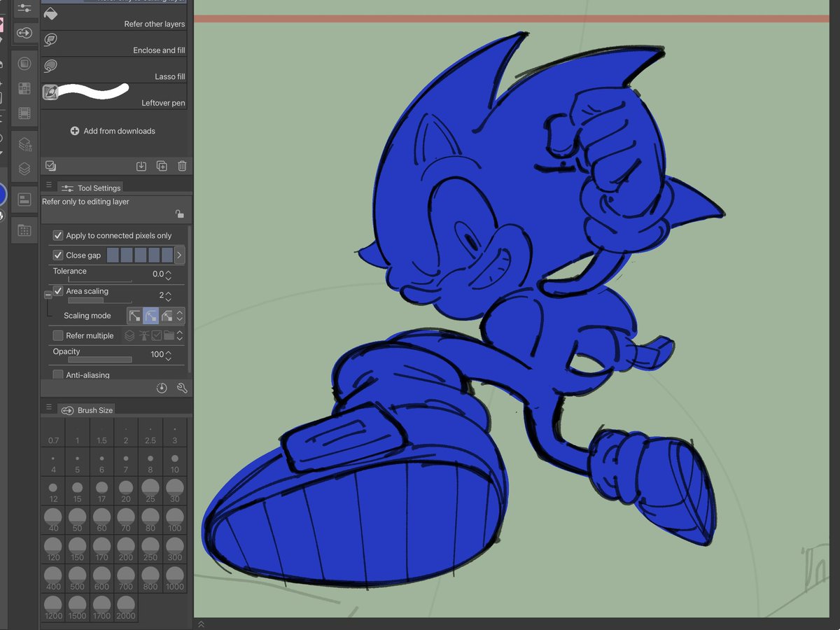Image resolution: width=840 pixels, height=630 pixels.
Task: Expand Close gap options arrow
Action: [x=178, y=255]
